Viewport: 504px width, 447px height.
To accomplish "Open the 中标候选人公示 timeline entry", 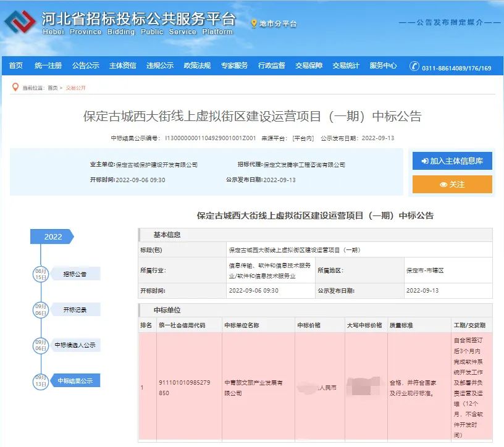I will [x=75, y=345].
